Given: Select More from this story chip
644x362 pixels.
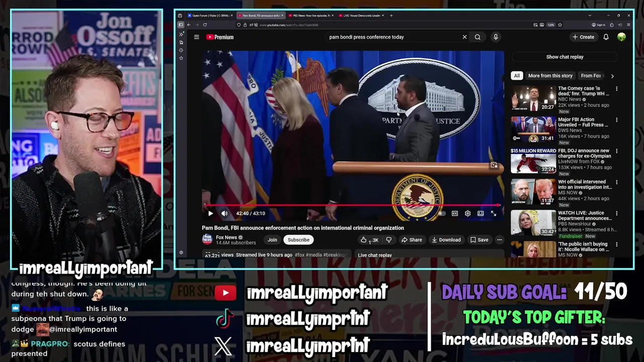Looking at the screenshot, I should (550, 76).
